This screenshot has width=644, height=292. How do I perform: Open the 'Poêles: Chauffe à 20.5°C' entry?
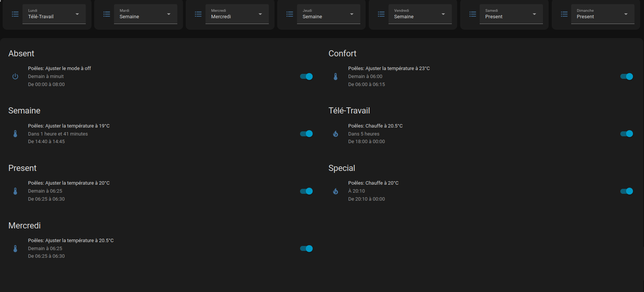click(375, 126)
